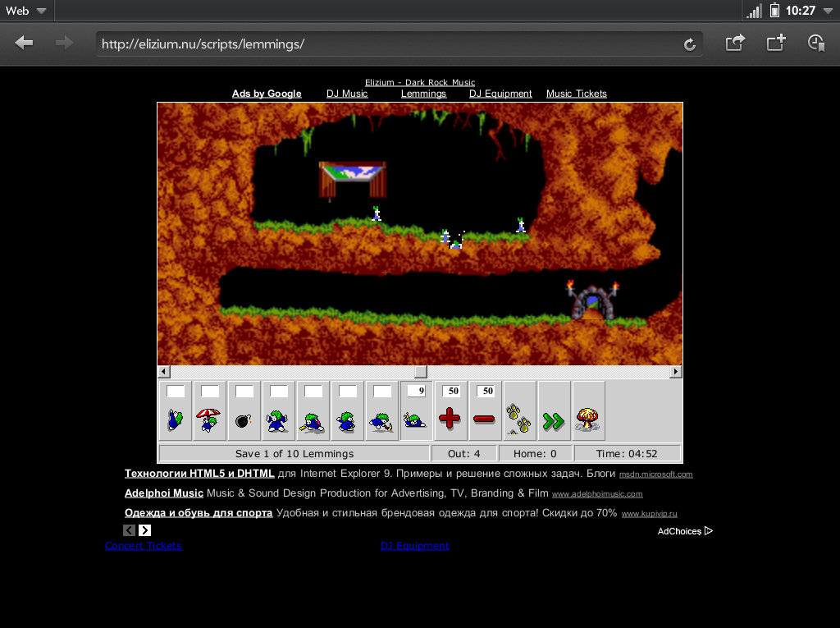The image size is (840, 628).
Task: Toggle fast forward green arrows
Action: point(554,411)
